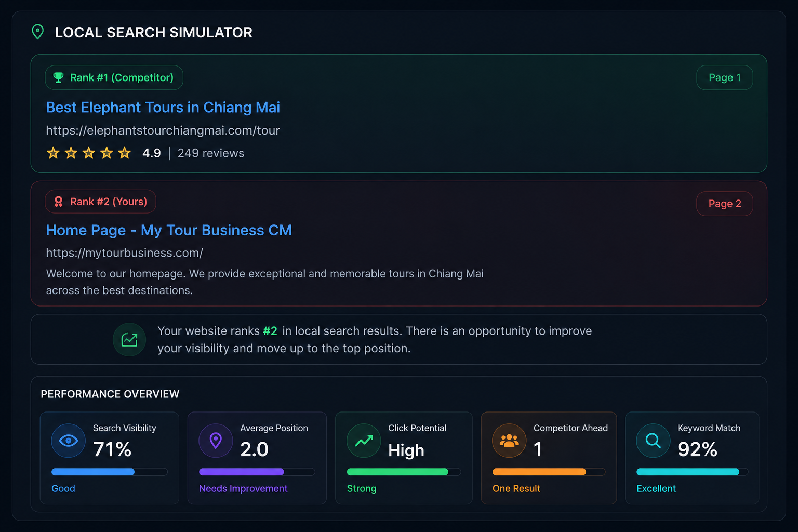Click the trophy icon in Rank #1 badge
This screenshot has width=798, height=532.
[59, 77]
